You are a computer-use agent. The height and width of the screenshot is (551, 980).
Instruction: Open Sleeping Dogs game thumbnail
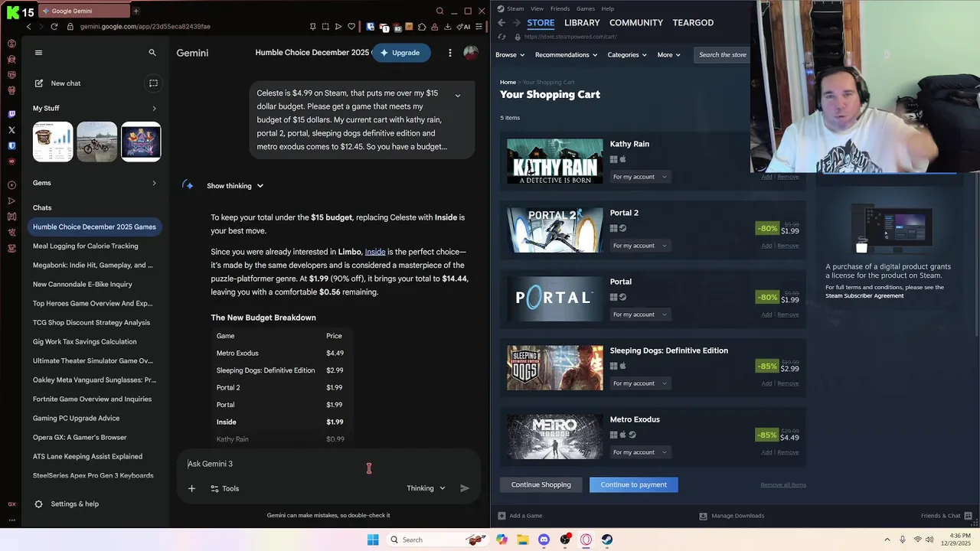pos(555,368)
